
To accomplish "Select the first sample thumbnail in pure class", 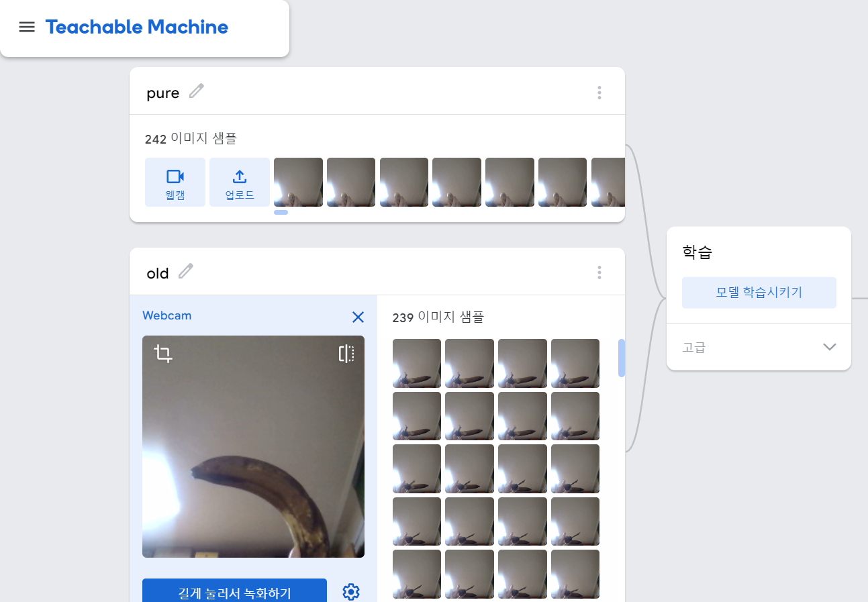I will pyautogui.click(x=298, y=182).
